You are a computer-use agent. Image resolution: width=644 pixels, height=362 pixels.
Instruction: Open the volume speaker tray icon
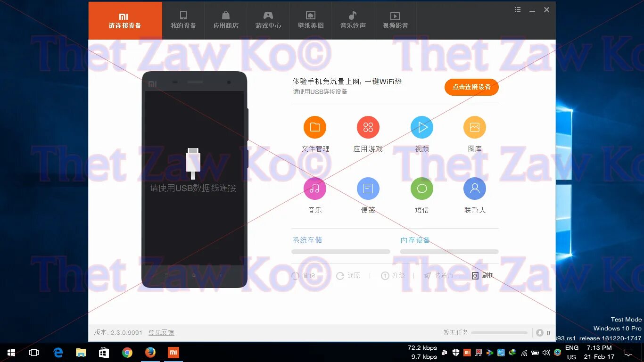(546, 353)
